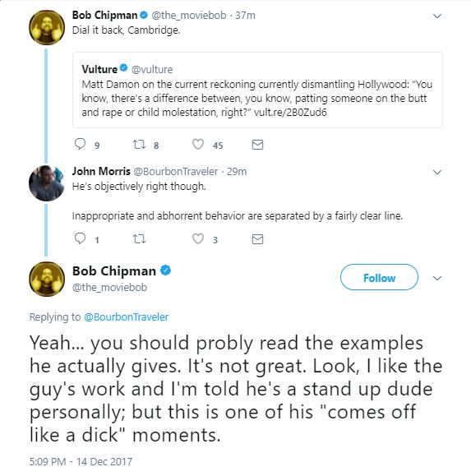Viewport: 471px width, 476px height.
Task: Open Bob Chipman's avatar on top tweet
Action: pos(47,27)
